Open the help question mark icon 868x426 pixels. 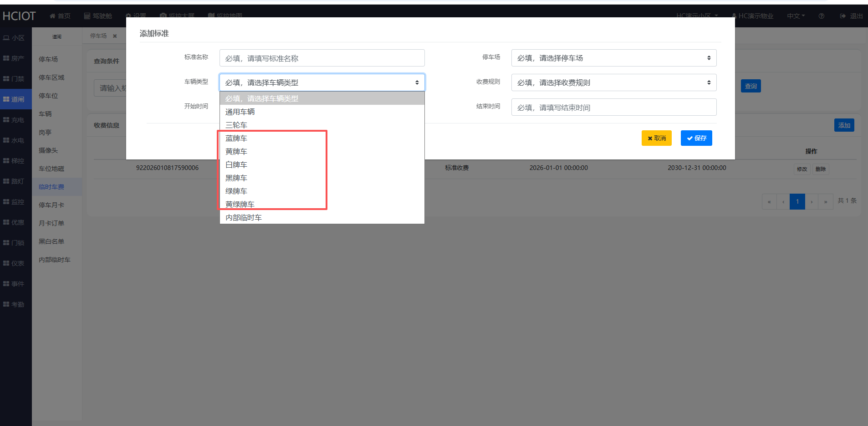[x=821, y=16]
